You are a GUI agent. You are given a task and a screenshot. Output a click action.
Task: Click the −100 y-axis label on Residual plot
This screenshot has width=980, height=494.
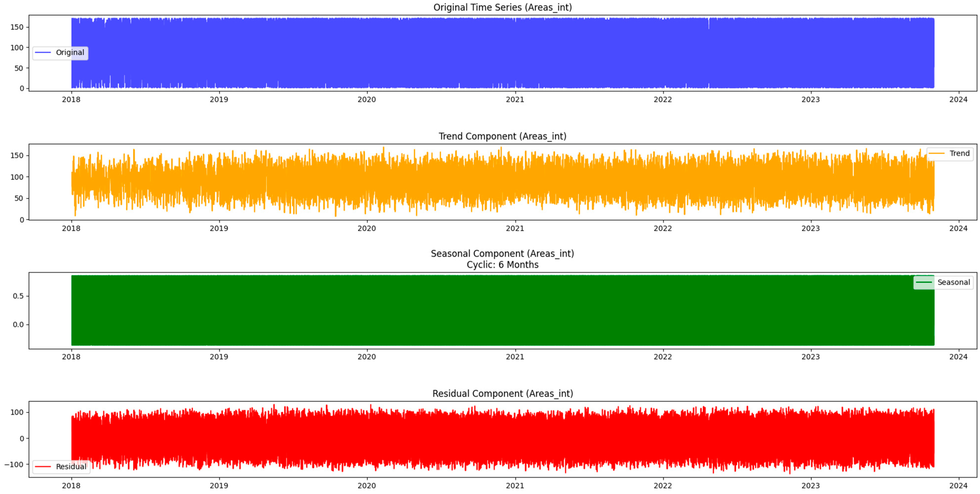(x=14, y=464)
